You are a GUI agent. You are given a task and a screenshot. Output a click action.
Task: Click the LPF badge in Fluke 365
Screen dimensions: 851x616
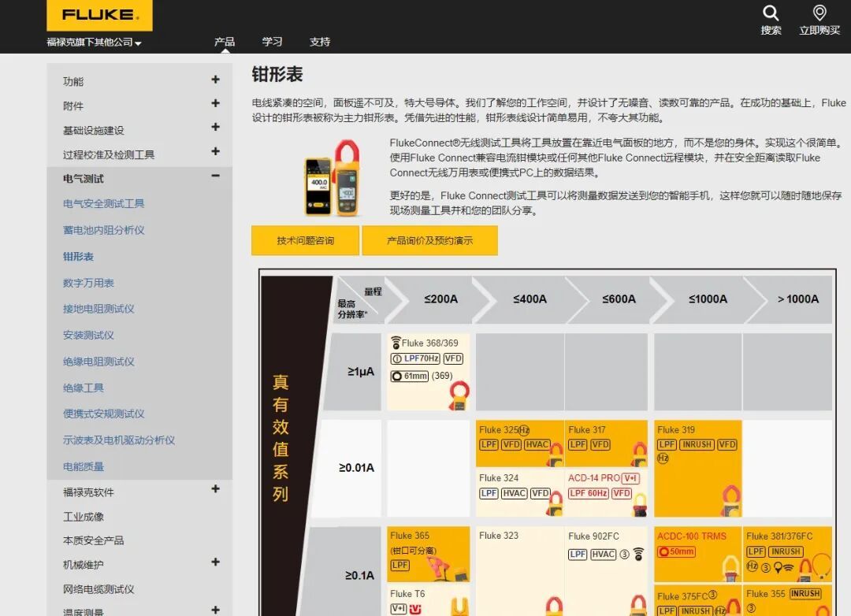[400, 565]
